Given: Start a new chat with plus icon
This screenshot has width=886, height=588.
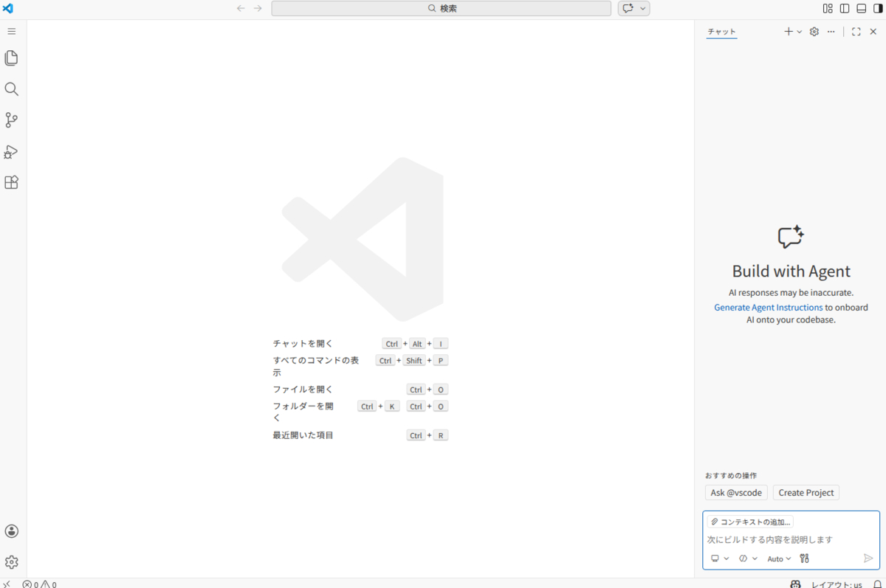Looking at the screenshot, I should click(788, 32).
